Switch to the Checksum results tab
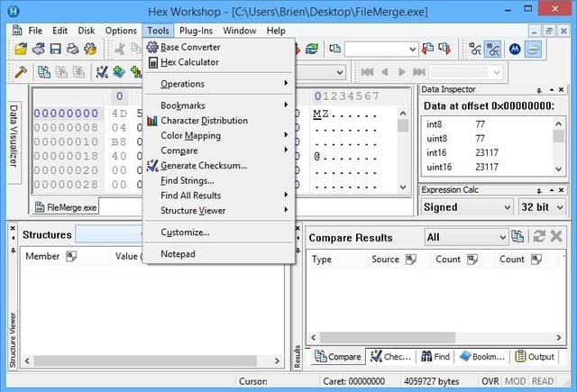This screenshot has width=577, height=392. pos(390,357)
